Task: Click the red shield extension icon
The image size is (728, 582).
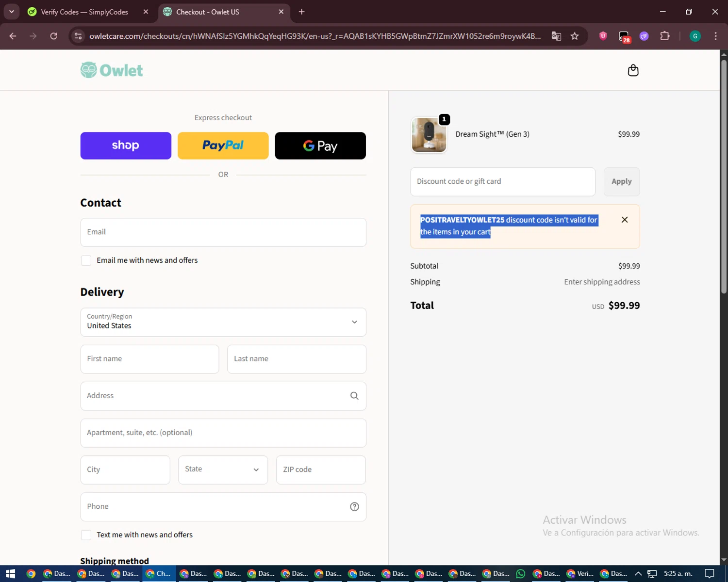Action: click(x=603, y=36)
